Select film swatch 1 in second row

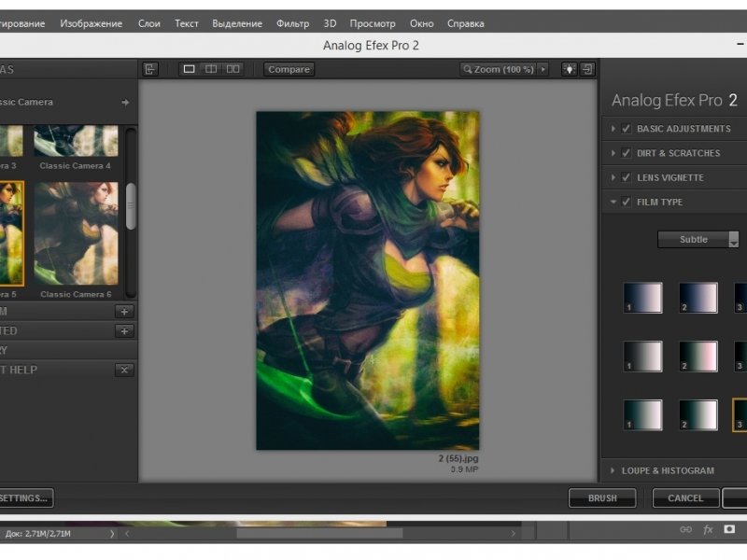642,357
